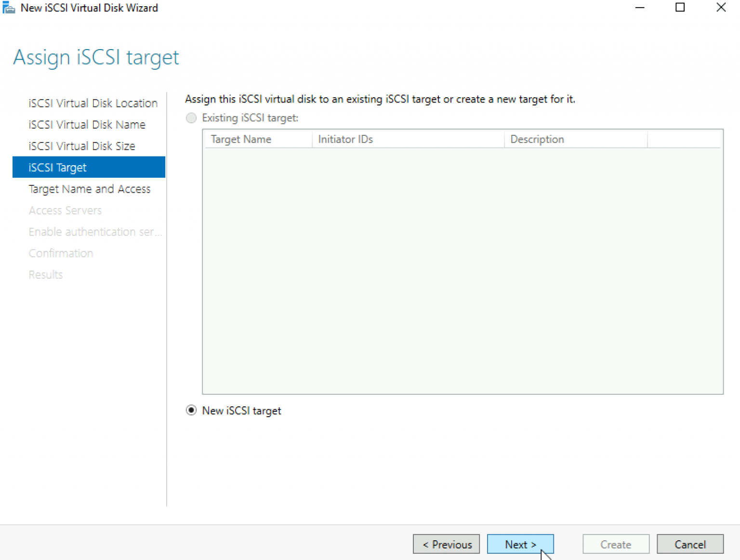Click the Initiator IDs column header

pos(345,139)
